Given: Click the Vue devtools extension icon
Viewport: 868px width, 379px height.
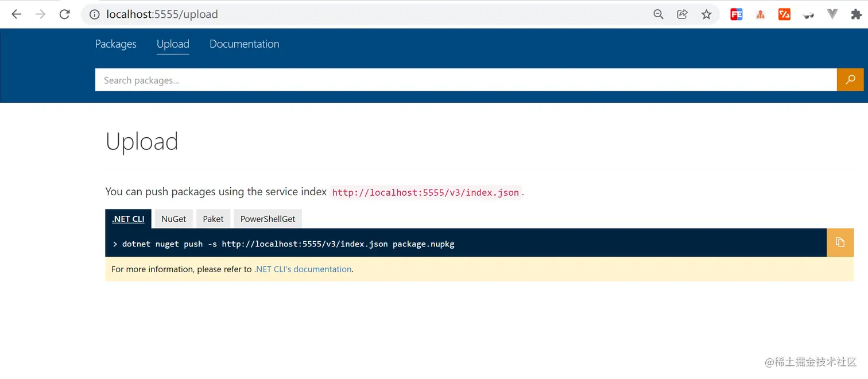Looking at the screenshot, I should click(x=832, y=14).
